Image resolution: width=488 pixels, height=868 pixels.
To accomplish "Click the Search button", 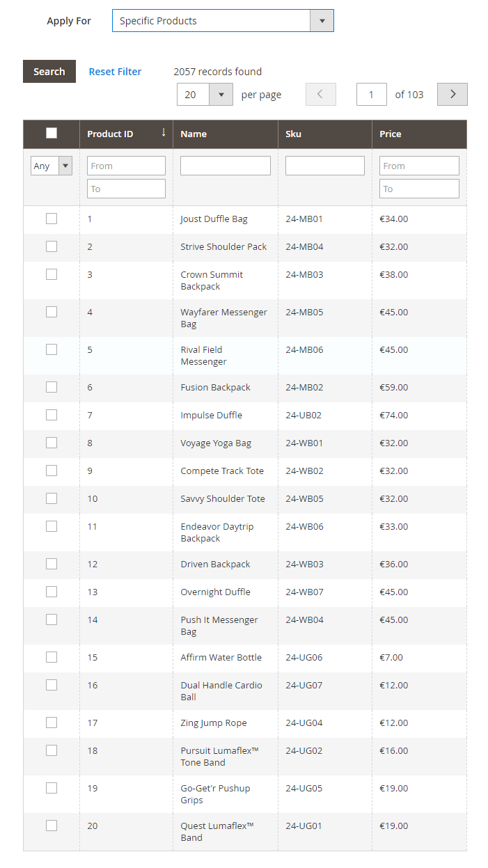I will click(x=49, y=72).
